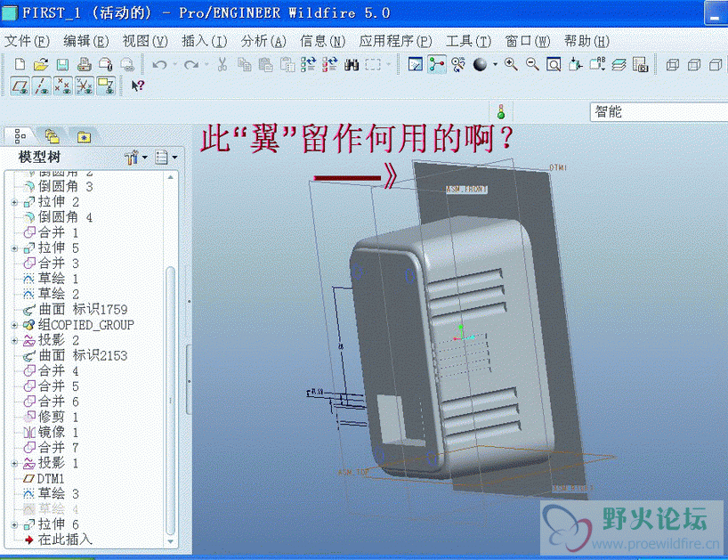728x560 pixels.
Task: Select the 草绘 3 sketch feature
Action: pyautogui.click(x=51, y=493)
